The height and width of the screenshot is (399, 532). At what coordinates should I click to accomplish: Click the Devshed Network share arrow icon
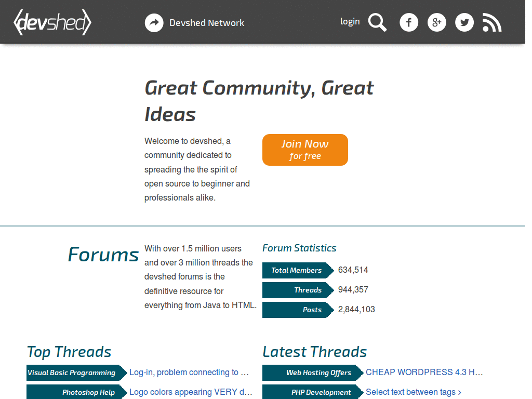point(154,22)
